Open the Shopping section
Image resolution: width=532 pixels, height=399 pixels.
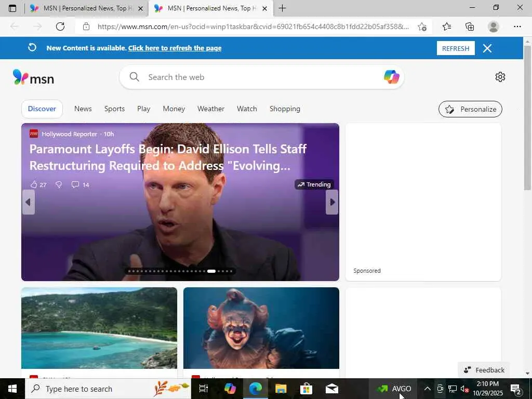pos(285,109)
